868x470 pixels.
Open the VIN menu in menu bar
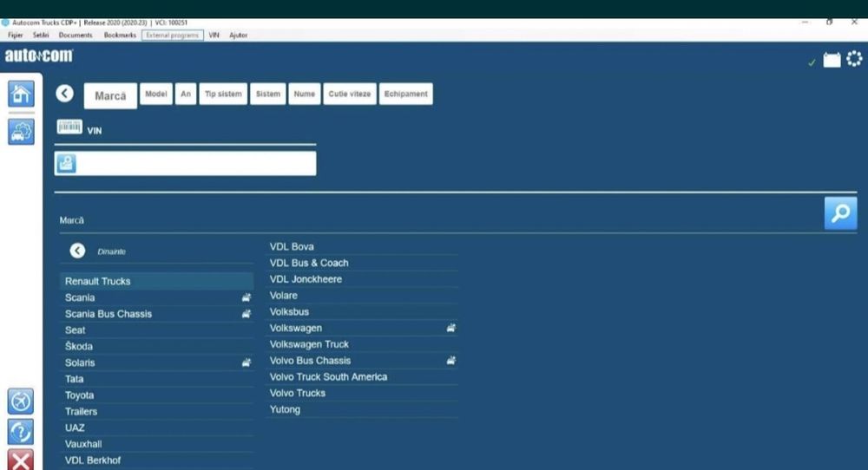[x=214, y=35]
